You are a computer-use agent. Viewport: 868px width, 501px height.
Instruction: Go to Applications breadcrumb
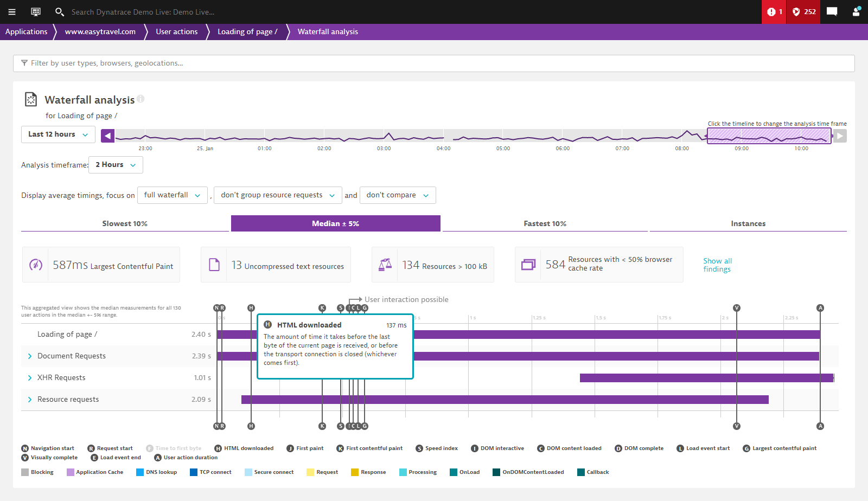(x=27, y=31)
